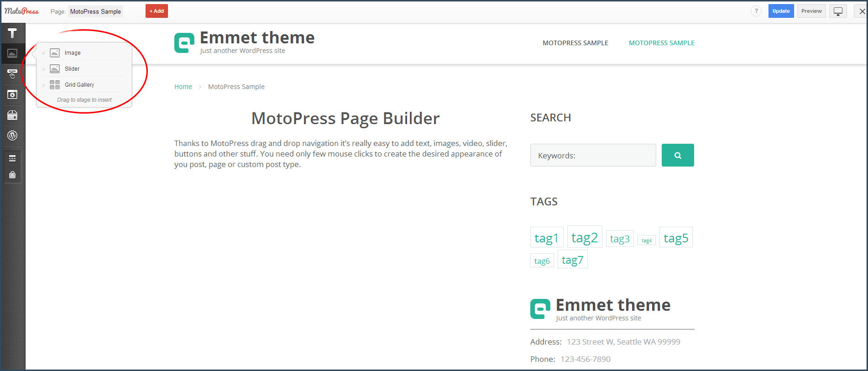
Task: Open the Text widgets group in sidebar
Action: [12, 33]
